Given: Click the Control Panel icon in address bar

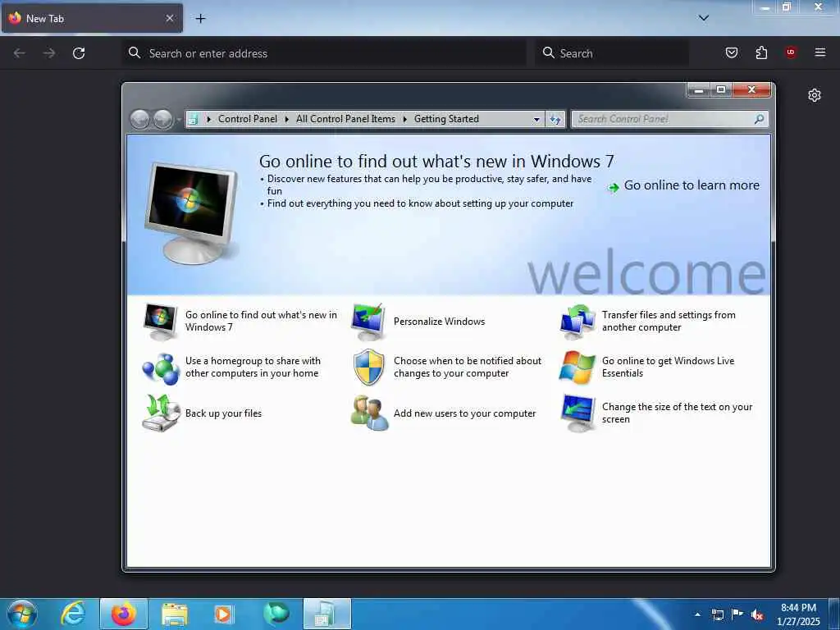Looking at the screenshot, I should pos(194,119).
